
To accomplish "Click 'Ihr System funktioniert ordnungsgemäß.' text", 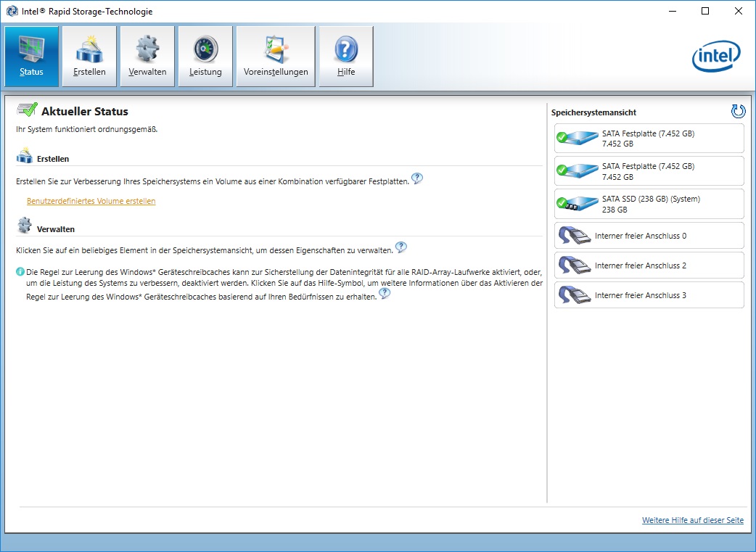I will click(87, 130).
